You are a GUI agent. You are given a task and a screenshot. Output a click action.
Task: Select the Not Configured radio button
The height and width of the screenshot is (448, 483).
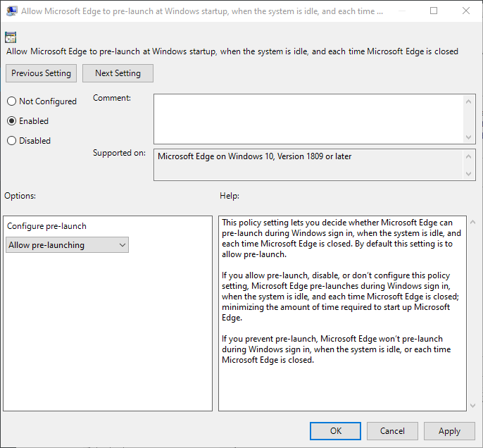(11, 101)
